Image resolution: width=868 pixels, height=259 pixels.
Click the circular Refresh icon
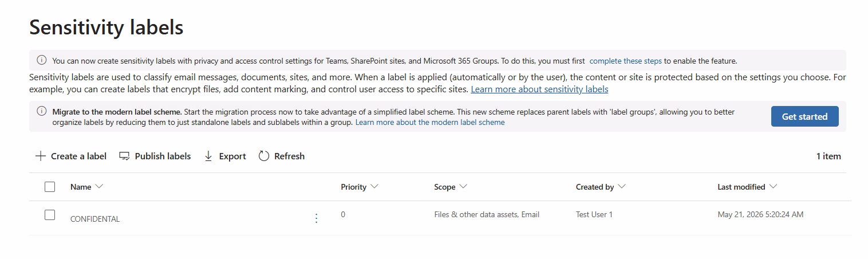[264, 156]
